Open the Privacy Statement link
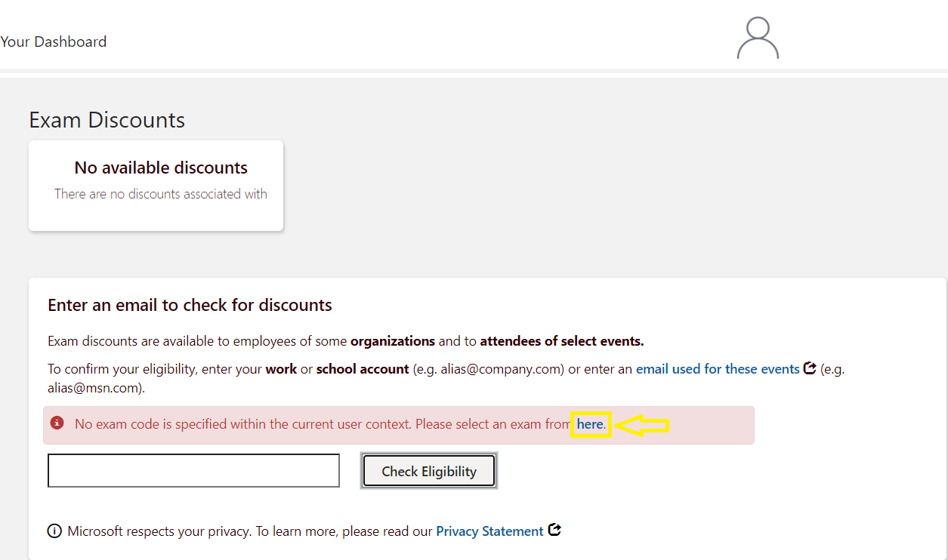 point(489,531)
